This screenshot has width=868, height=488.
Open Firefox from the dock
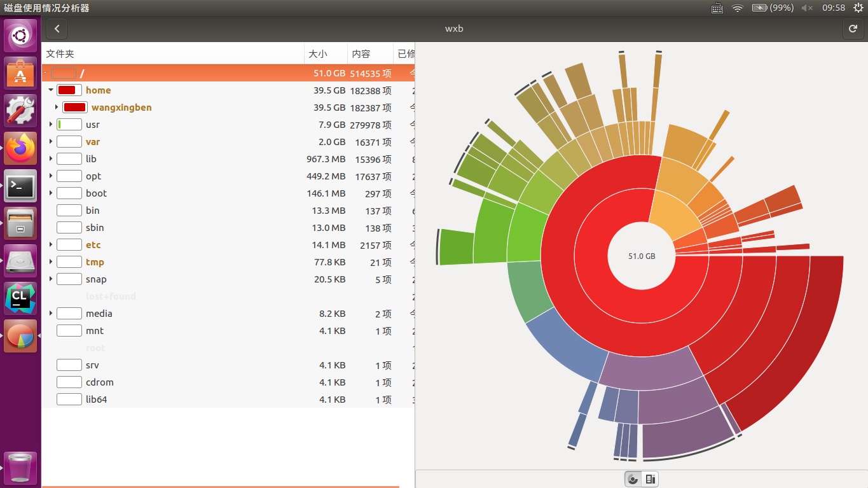[x=20, y=148]
